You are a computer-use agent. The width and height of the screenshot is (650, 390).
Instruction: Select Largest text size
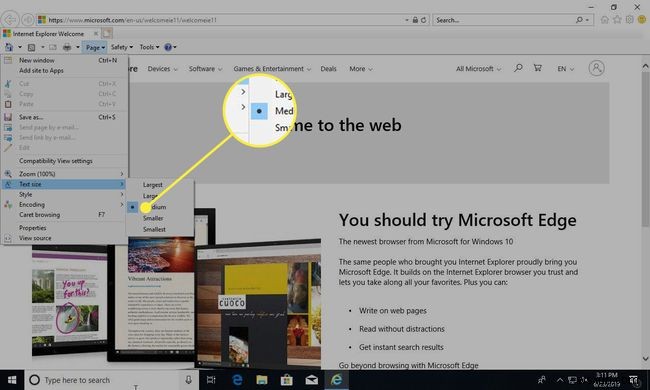pyautogui.click(x=160, y=185)
